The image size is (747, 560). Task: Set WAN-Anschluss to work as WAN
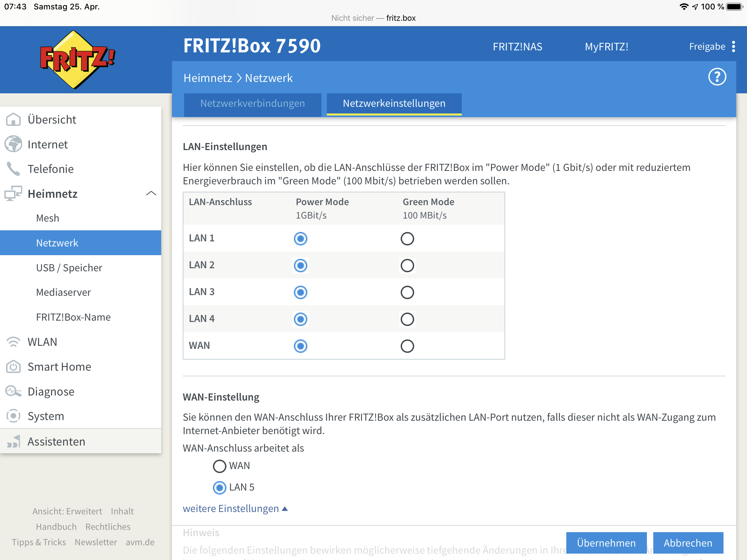coord(220,466)
